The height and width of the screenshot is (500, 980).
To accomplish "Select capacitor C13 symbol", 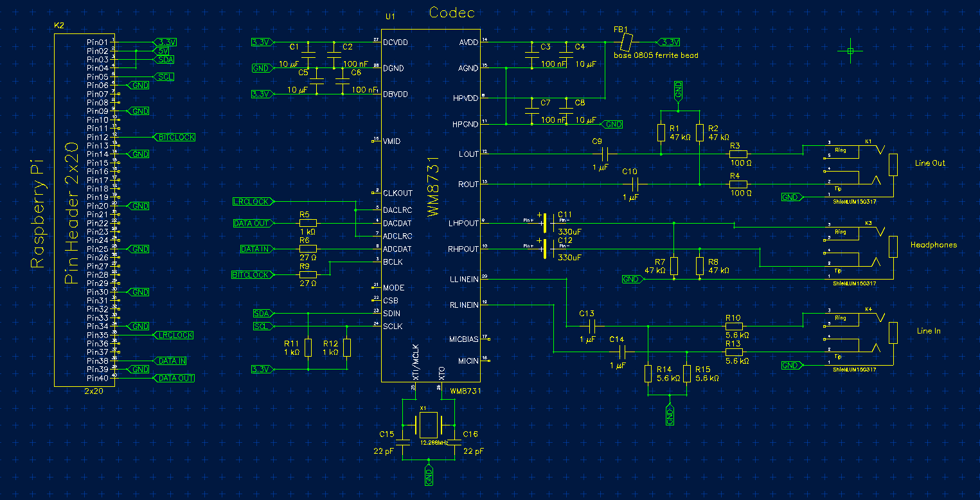I will [x=592, y=326].
